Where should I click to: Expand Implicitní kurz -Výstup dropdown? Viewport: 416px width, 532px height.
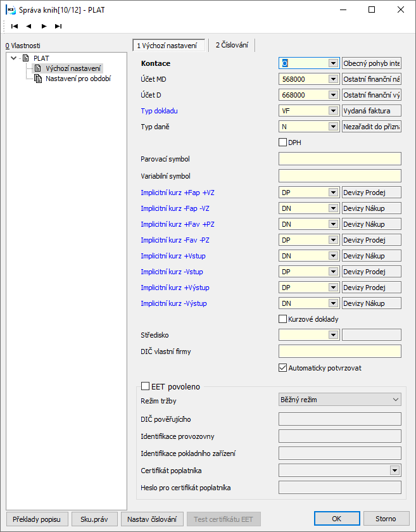(333, 303)
